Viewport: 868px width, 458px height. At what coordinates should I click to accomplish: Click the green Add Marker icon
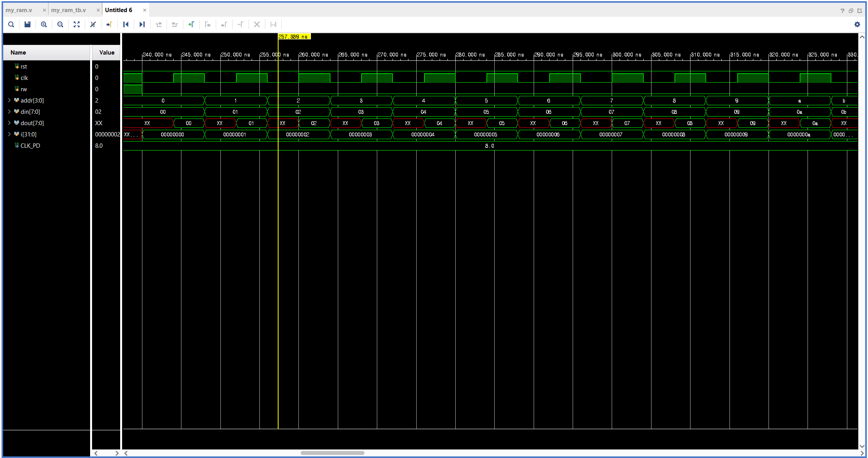(x=191, y=24)
